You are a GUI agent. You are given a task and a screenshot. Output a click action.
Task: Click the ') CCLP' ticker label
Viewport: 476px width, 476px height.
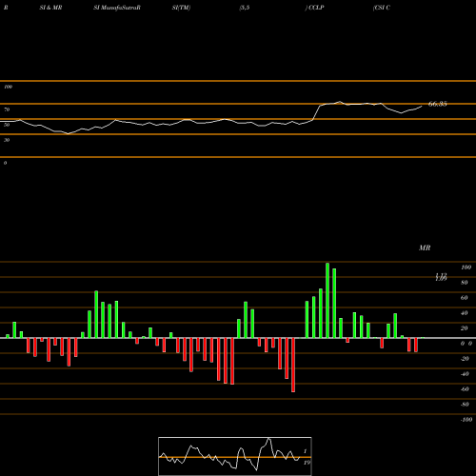pyautogui.click(x=315, y=8)
